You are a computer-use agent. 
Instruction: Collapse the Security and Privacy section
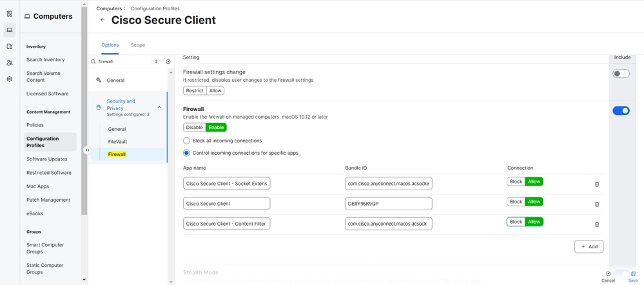pos(159,108)
